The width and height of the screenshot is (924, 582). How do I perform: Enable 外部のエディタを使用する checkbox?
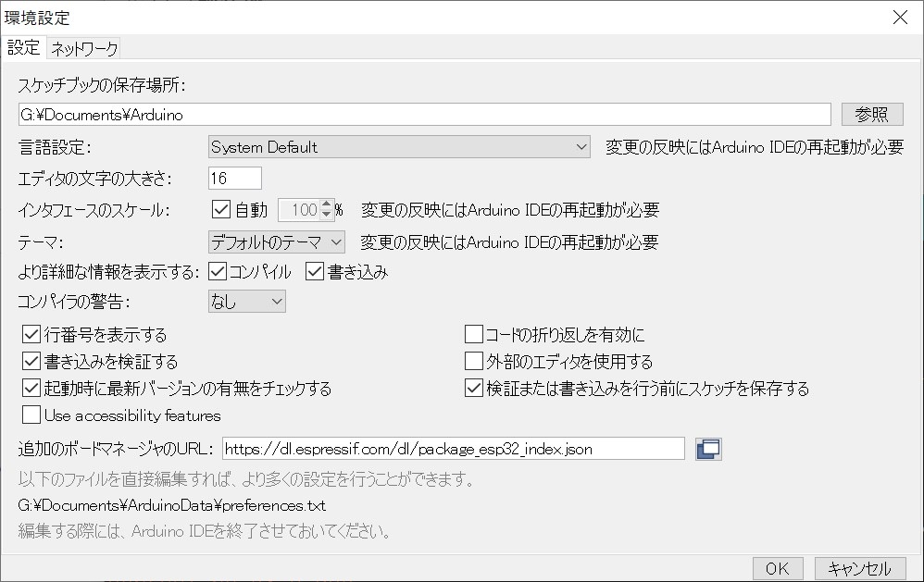[474, 362]
